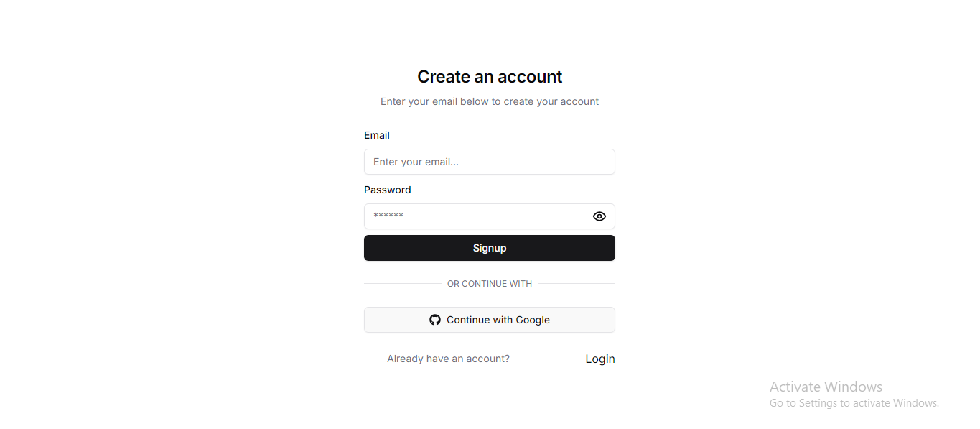
Task: Click the "Enter your email..." placeholder text
Action: 416,162
